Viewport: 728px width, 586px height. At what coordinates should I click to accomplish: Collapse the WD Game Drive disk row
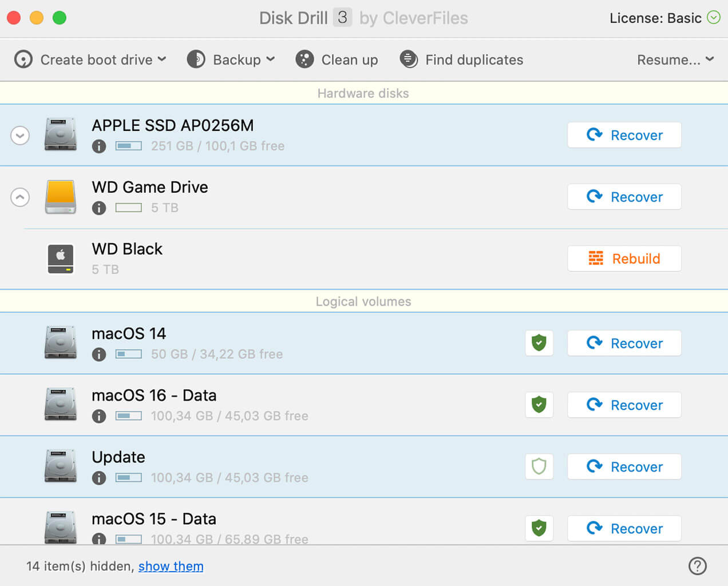coord(20,197)
